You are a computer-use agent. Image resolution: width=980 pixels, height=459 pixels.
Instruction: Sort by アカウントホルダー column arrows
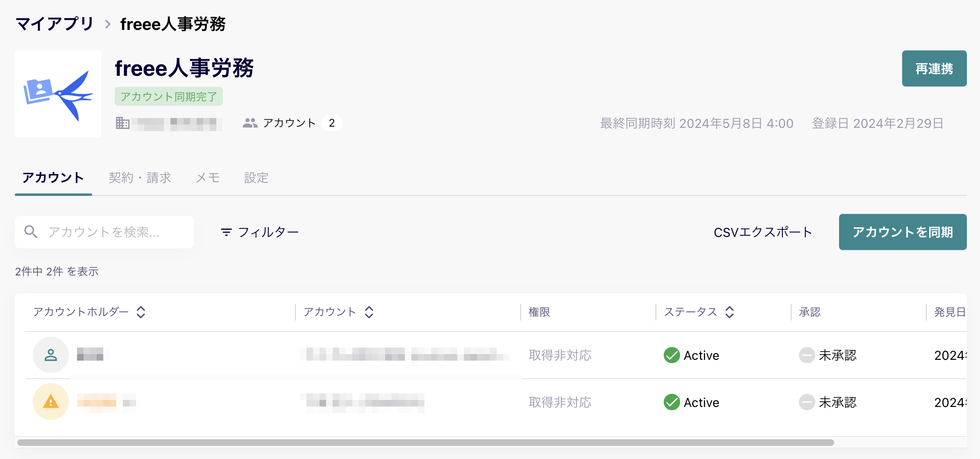pyautogui.click(x=141, y=312)
